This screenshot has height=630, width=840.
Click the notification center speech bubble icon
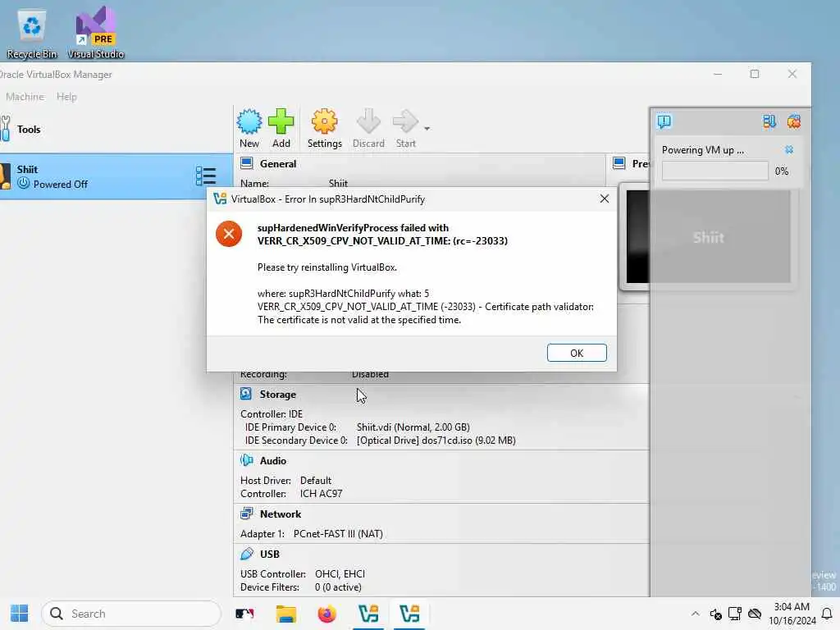click(x=664, y=121)
